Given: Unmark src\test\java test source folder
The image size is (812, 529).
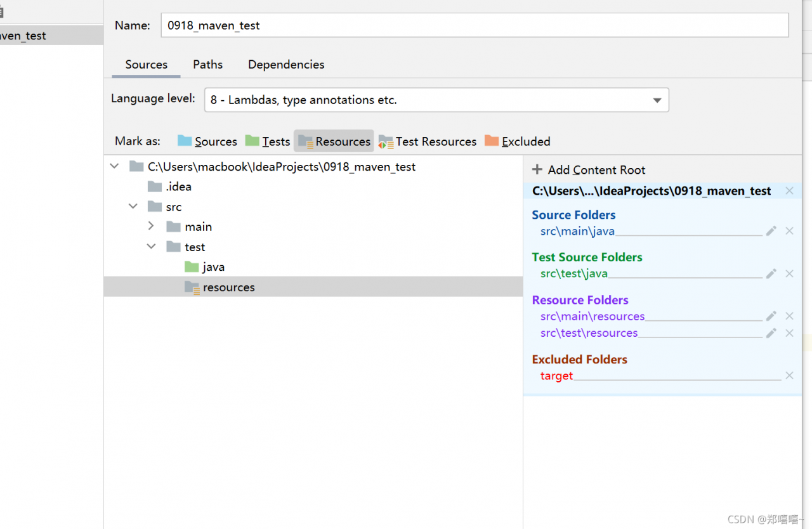Looking at the screenshot, I should (789, 273).
